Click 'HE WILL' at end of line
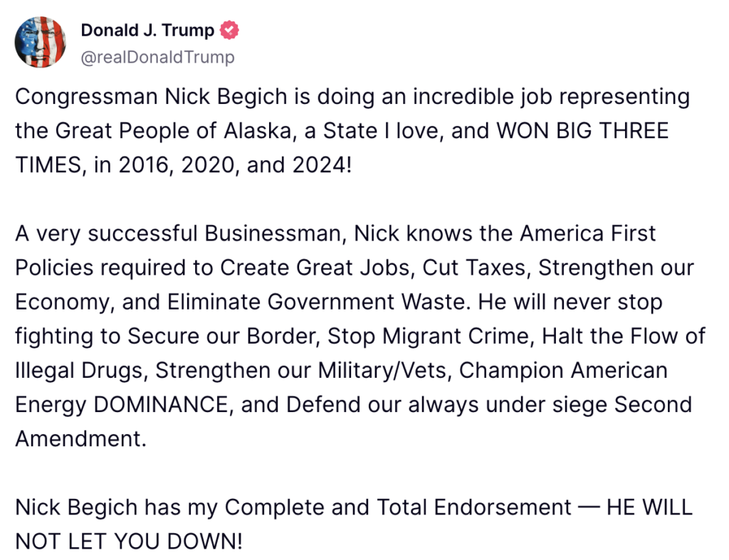729x560 pixels. (649, 507)
